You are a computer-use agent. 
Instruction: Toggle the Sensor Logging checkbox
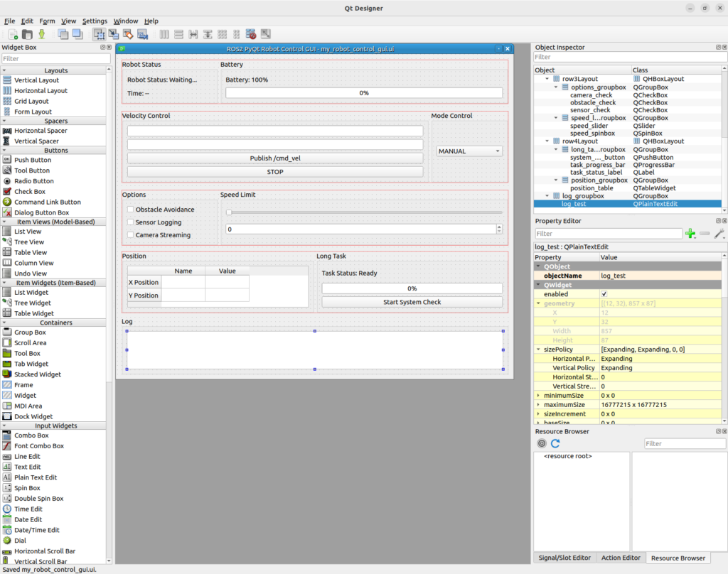(x=131, y=222)
